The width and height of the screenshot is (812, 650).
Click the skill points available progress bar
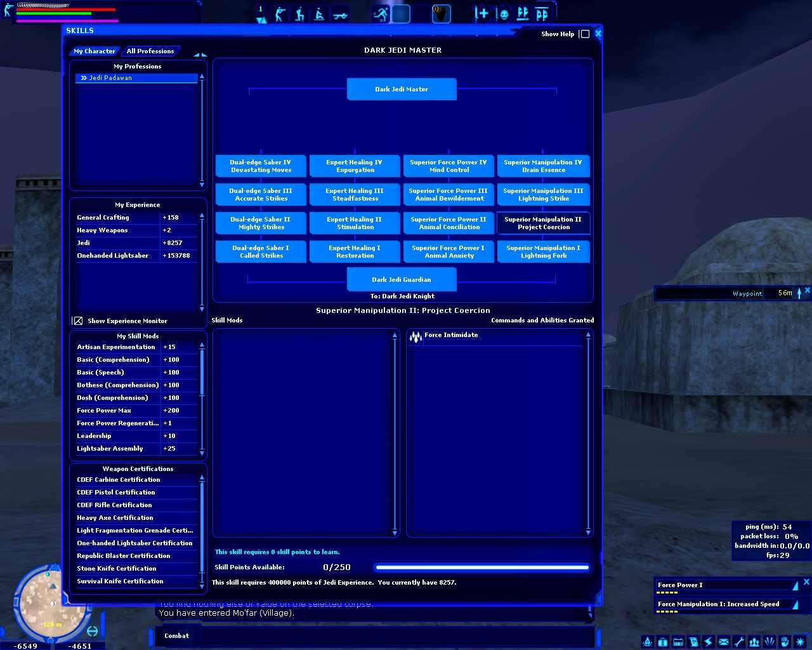[482, 567]
